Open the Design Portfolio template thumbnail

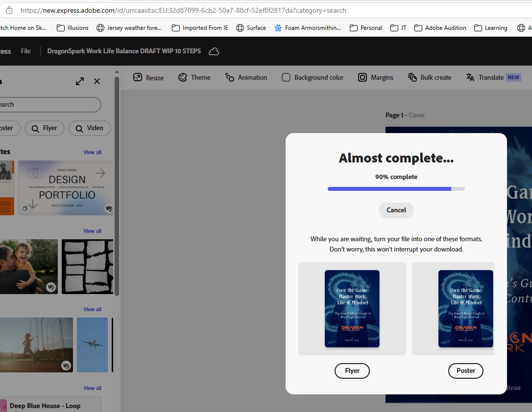[66, 188]
